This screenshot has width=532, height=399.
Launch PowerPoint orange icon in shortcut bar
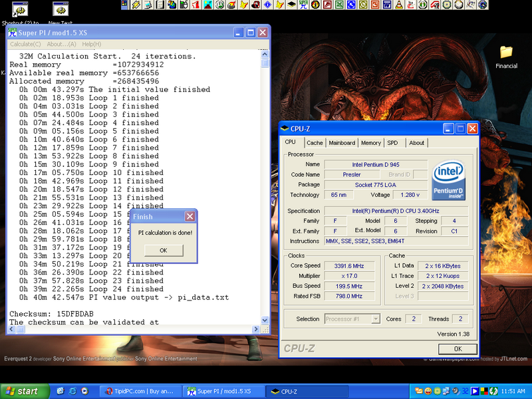(x=375, y=5)
